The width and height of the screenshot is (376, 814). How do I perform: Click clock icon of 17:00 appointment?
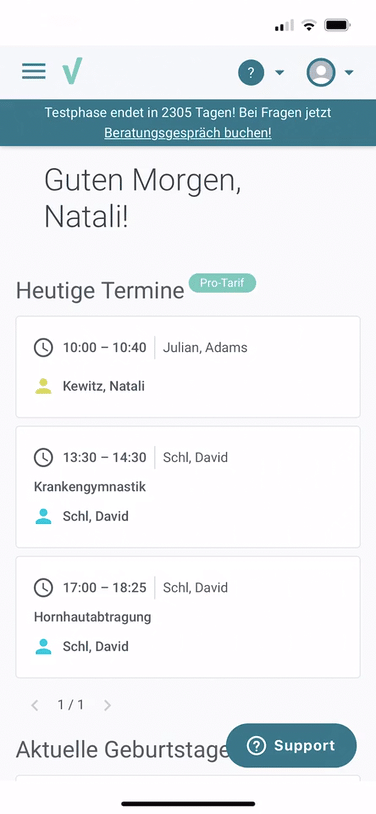pyautogui.click(x=43, y=588)
